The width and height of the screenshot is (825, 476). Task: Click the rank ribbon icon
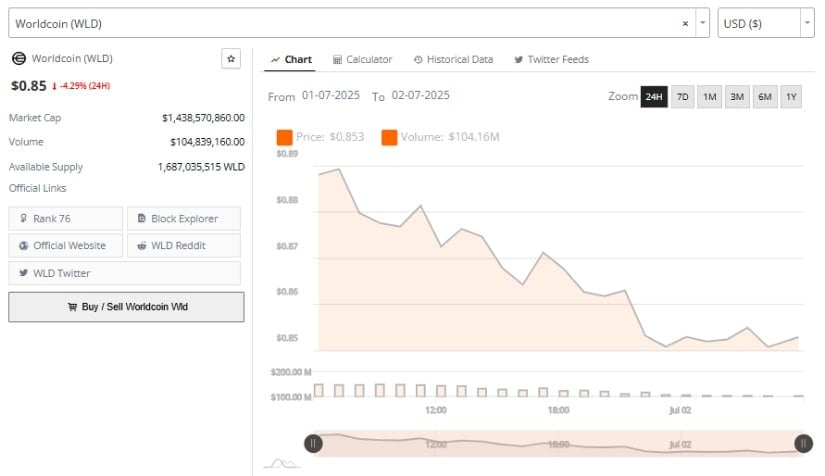[23, 218]
